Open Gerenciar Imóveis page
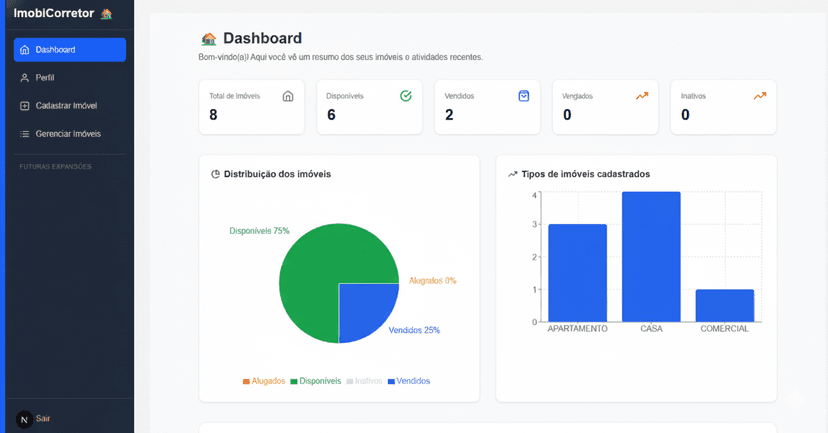This screenshot has height=433, width=828. (70, 134)
